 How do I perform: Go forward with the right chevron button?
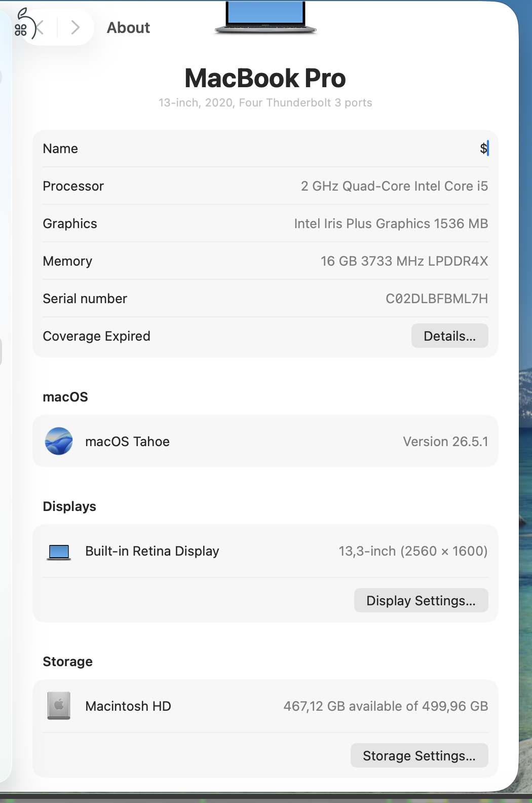[x=75, y=27]
